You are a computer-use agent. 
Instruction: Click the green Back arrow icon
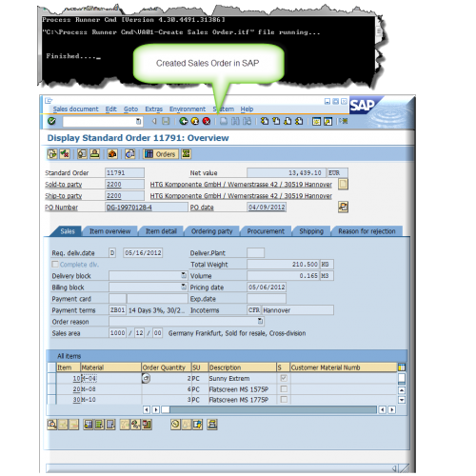click(x=184, y=121)
